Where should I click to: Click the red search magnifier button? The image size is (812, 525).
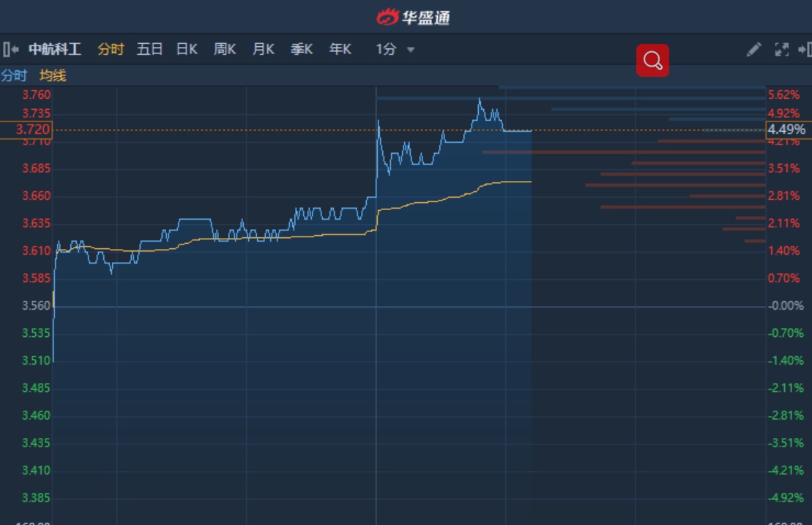point(652,61)
